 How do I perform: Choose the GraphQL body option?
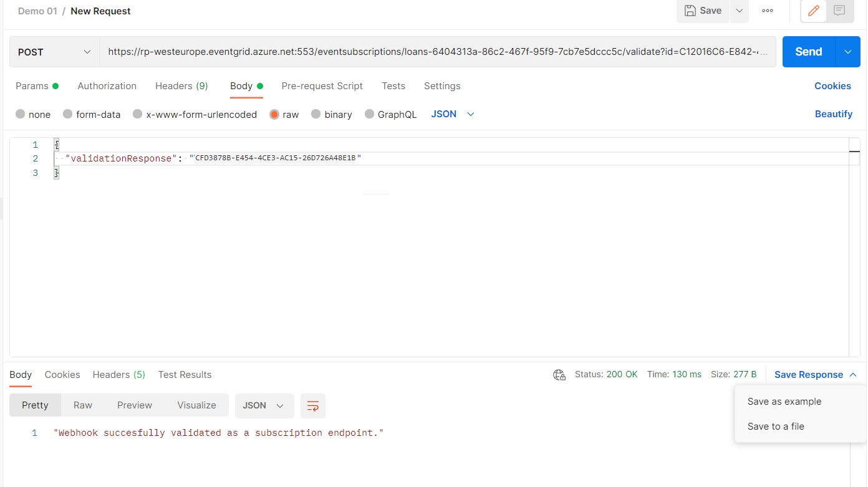point(391,114)
